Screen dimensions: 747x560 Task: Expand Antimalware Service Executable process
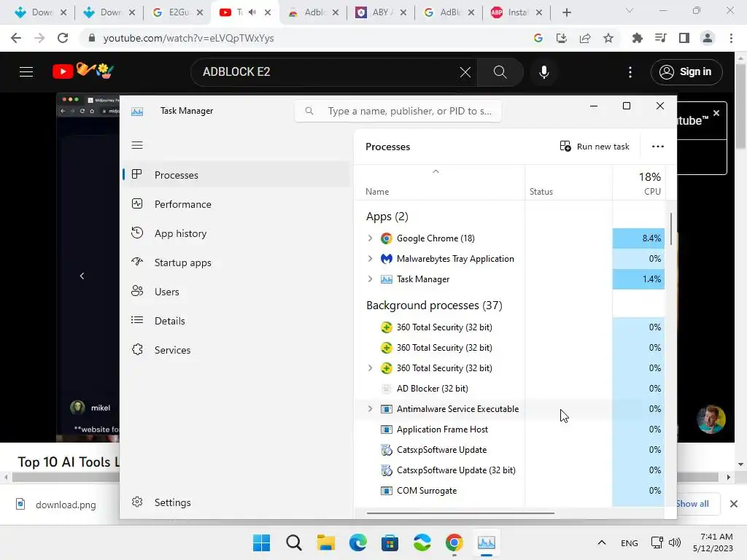point(370,409)
